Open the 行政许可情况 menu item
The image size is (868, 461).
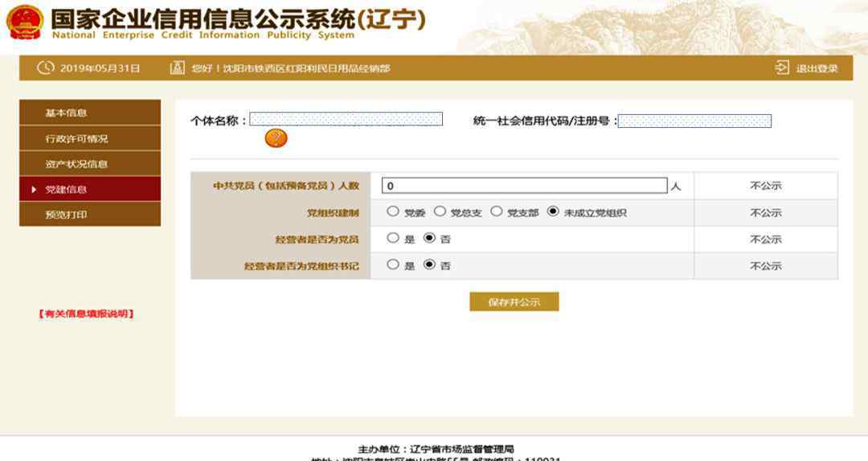click(x=90, y=138)
